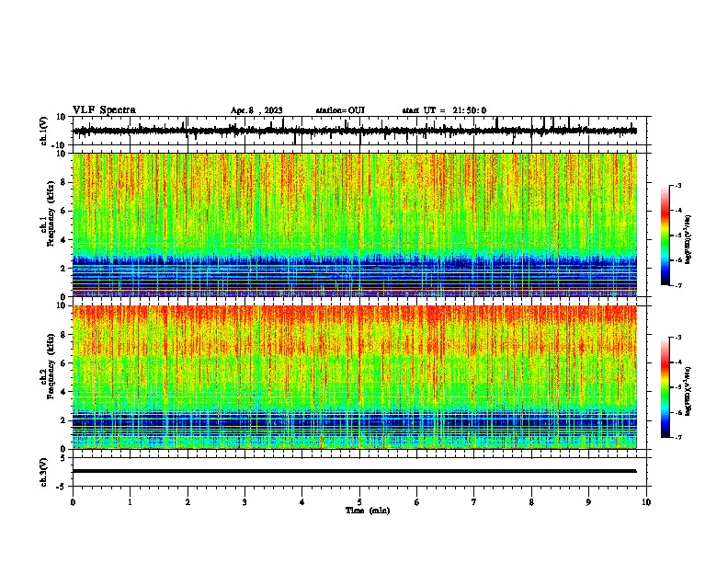Click the "-7" label on ch.1 color bar
The width and height of the screenshot is (728, 563).
tap(678, 285)
